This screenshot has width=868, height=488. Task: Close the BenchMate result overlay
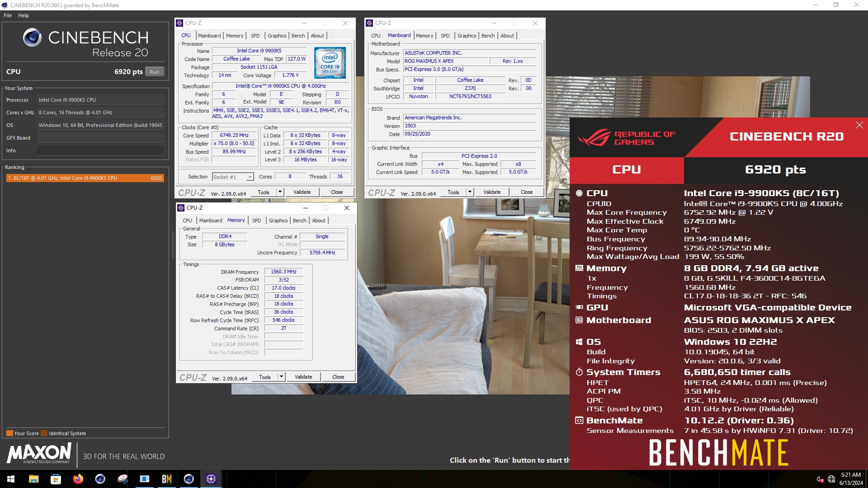point(859,125)
